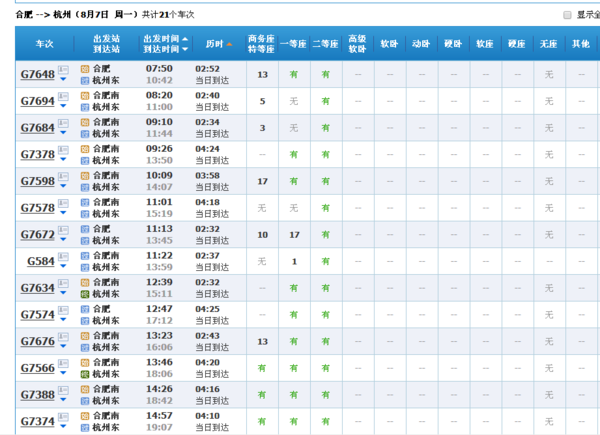Open train number link G7672
The image size is (600, 435).
[x=38, y=235]
